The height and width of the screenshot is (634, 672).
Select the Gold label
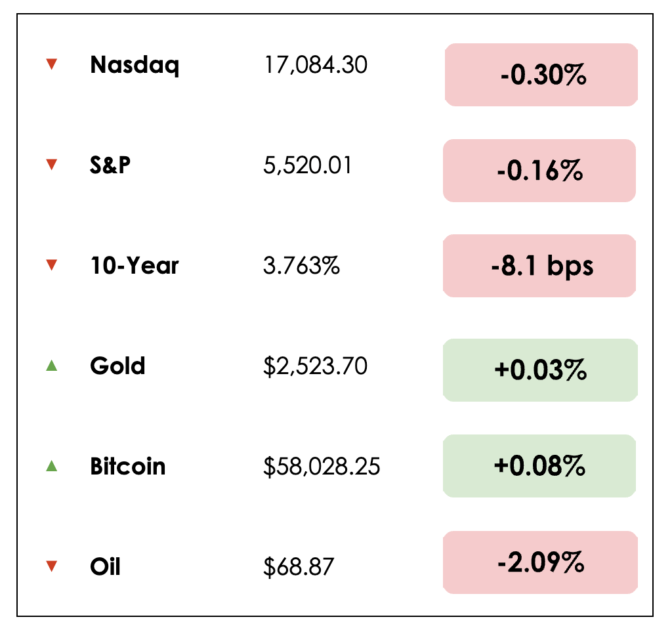point(117,366)
